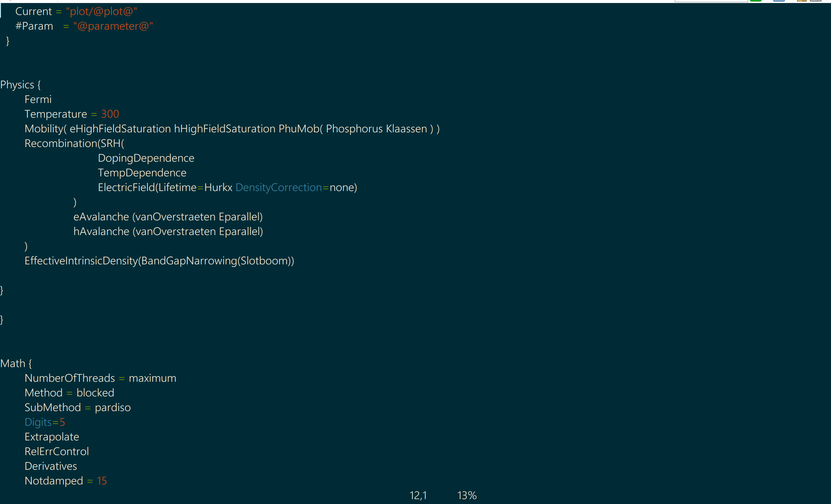
Task: Click the Notdamped value 15
Action: pos(102,481)
